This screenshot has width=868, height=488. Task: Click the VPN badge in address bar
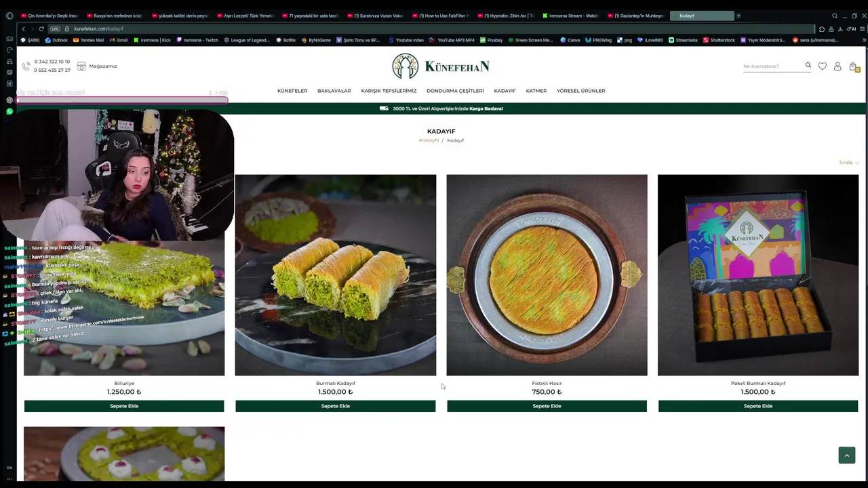56,28
